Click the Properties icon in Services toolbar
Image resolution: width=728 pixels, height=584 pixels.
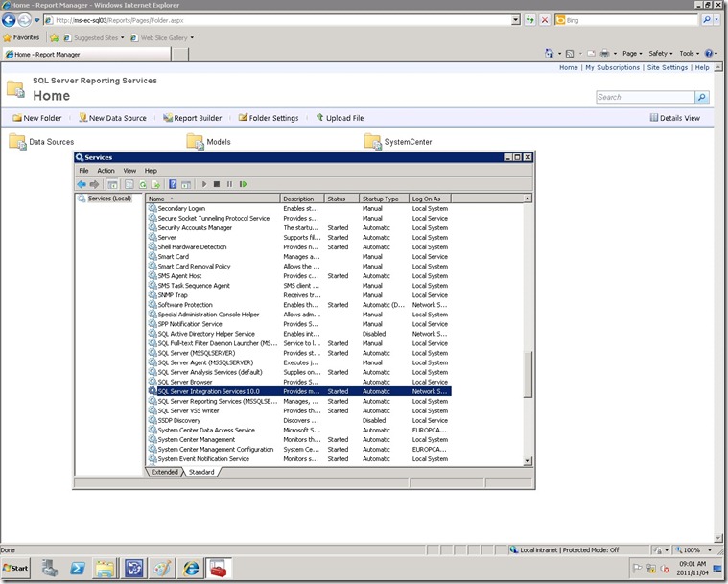[x=129, y=184]
